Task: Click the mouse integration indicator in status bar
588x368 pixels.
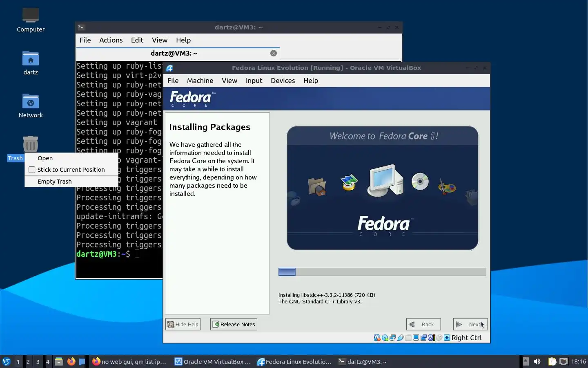Action: pyautogui.click(x=439, y=338)
